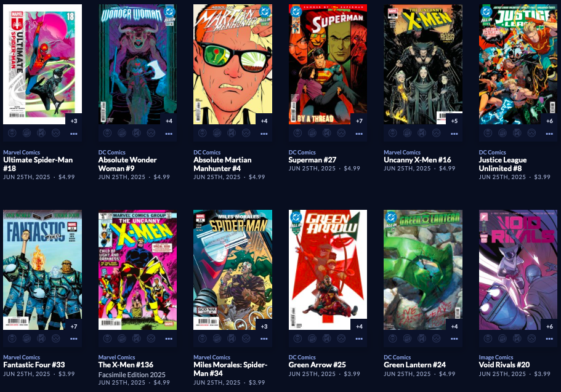Open more options menu under Superman #27
Viewport: 561px width, 392px height.
[x=359, y=134]
